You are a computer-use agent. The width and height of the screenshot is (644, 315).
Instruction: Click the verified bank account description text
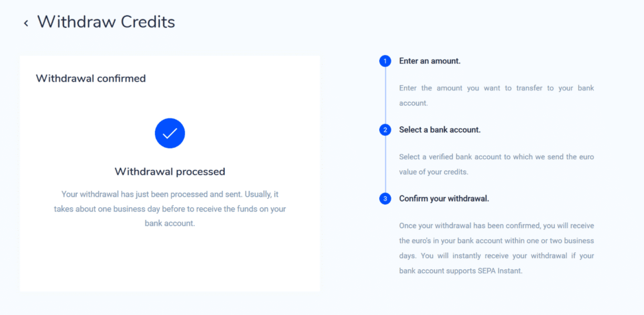pyautogui.click(x=496, y=164)
